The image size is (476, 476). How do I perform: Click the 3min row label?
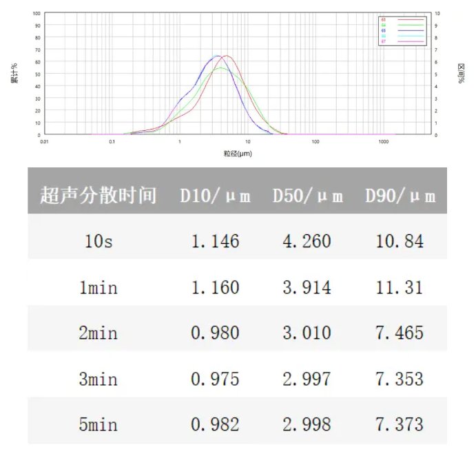coord(98,380)
